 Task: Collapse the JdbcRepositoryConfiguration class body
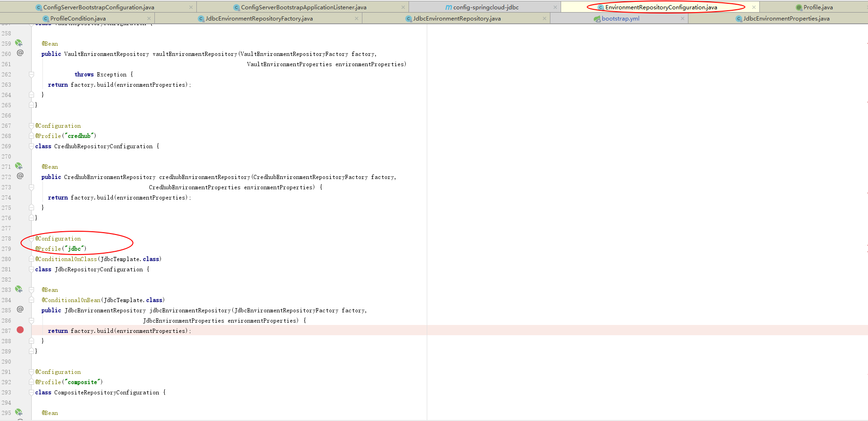[31, 269]
